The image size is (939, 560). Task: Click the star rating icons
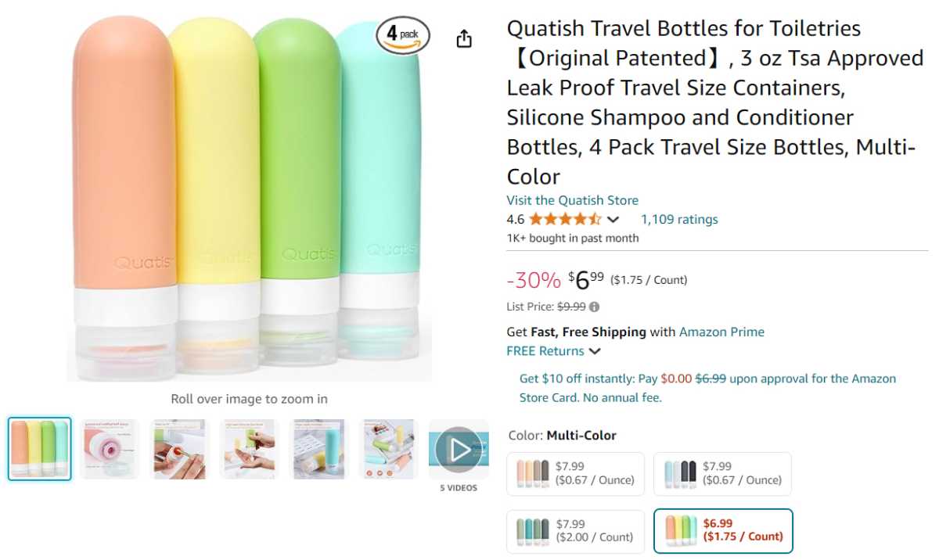564,220
